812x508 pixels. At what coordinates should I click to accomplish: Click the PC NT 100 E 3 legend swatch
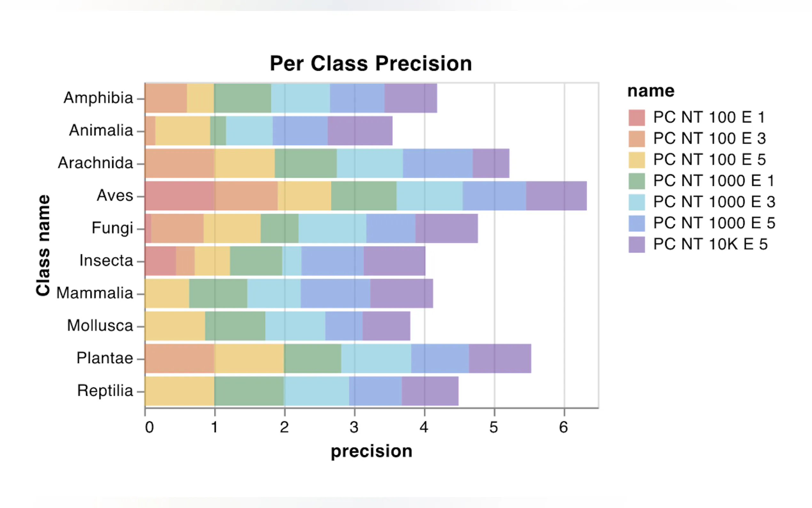pyautogui.click(x=636, y=139)
